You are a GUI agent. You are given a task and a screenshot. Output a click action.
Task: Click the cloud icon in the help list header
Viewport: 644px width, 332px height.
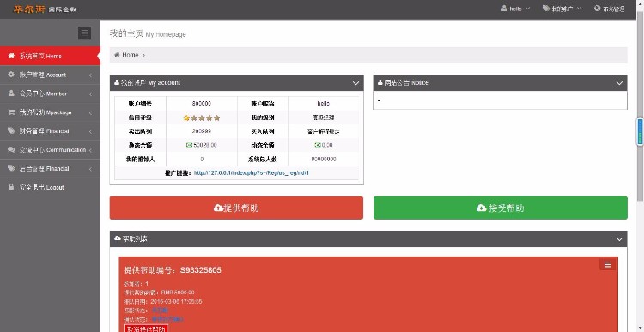click(118, 238)
